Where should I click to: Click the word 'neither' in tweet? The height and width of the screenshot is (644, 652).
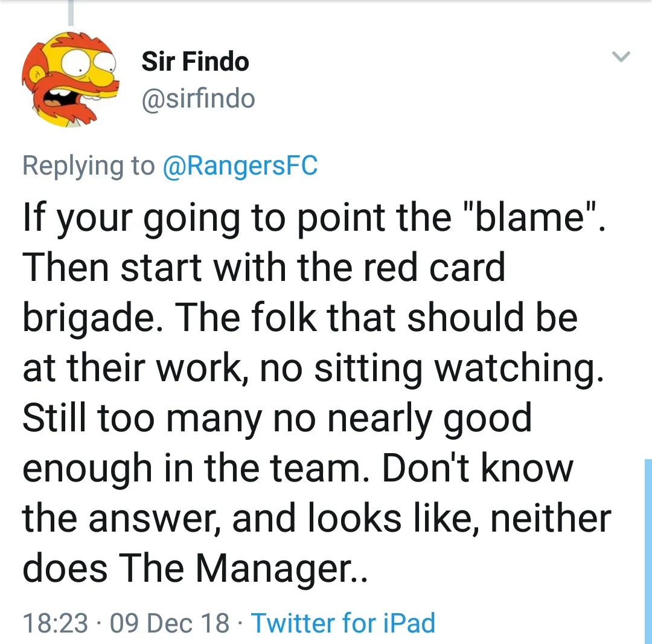551,519
